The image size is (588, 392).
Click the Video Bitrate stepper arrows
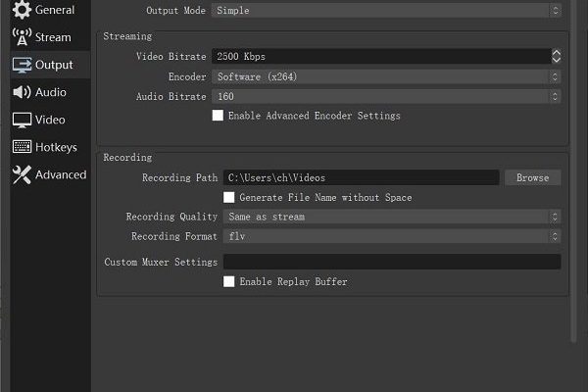(x=556, y=57)
